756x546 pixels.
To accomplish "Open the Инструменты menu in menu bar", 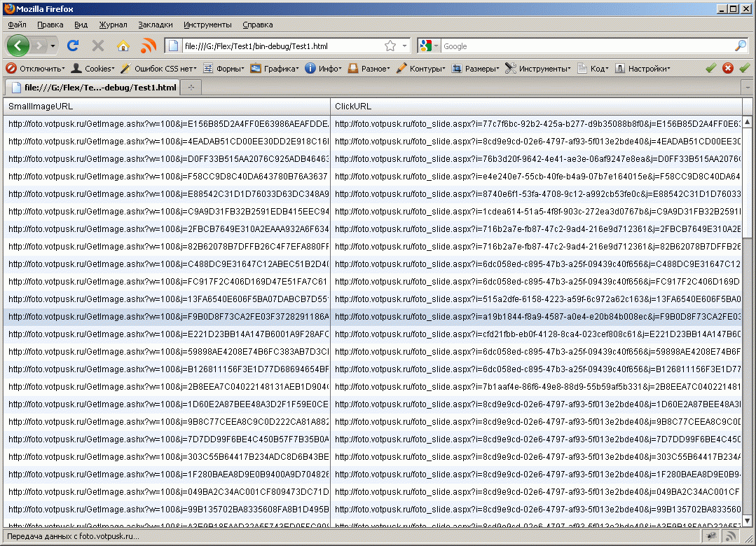I will point(207,25).
